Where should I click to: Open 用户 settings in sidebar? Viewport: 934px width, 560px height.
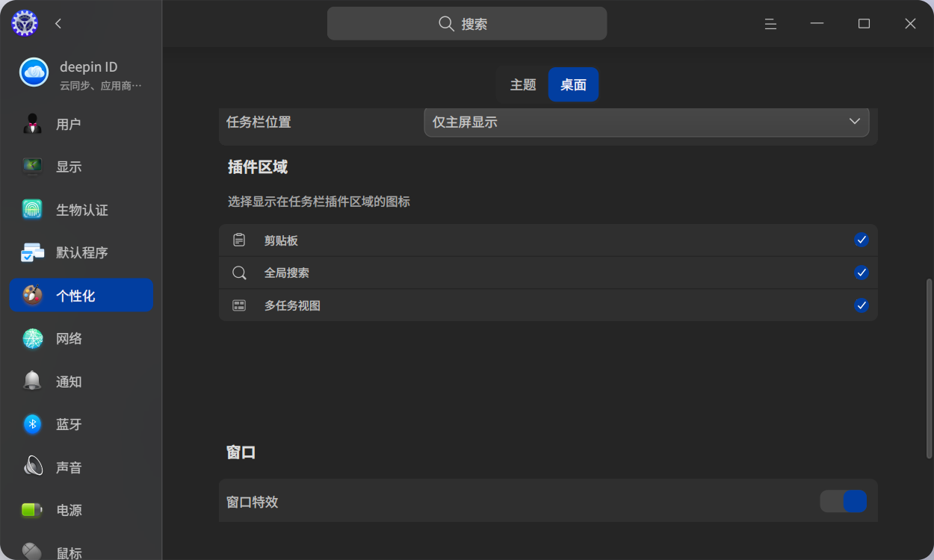click(x=81, y=124)
